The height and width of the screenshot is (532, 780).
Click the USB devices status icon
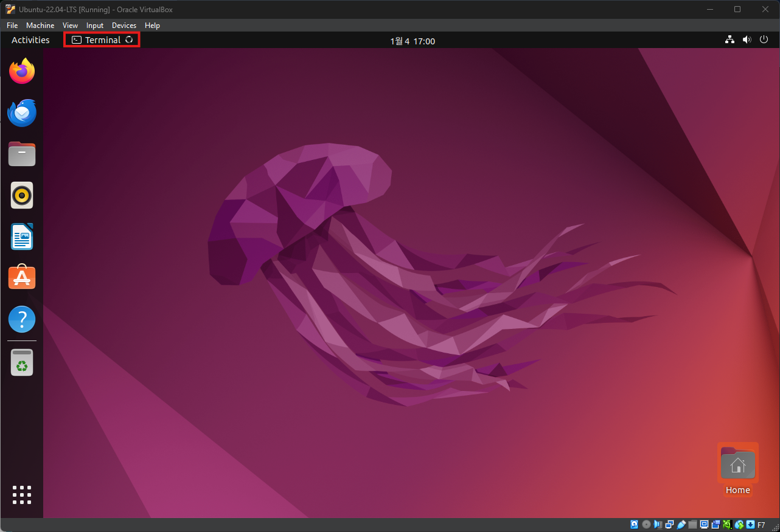pyautogui.click(x=681, y=525)
